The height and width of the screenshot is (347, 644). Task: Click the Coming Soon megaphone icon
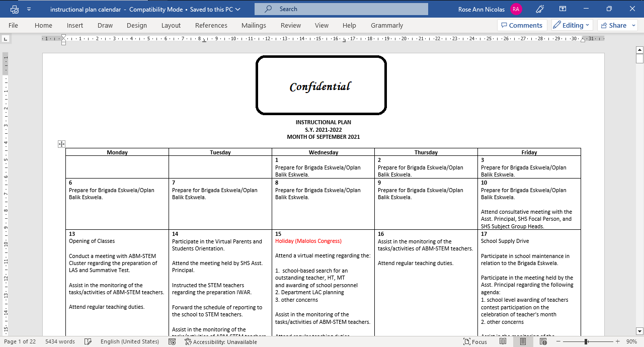pos(540,9)
